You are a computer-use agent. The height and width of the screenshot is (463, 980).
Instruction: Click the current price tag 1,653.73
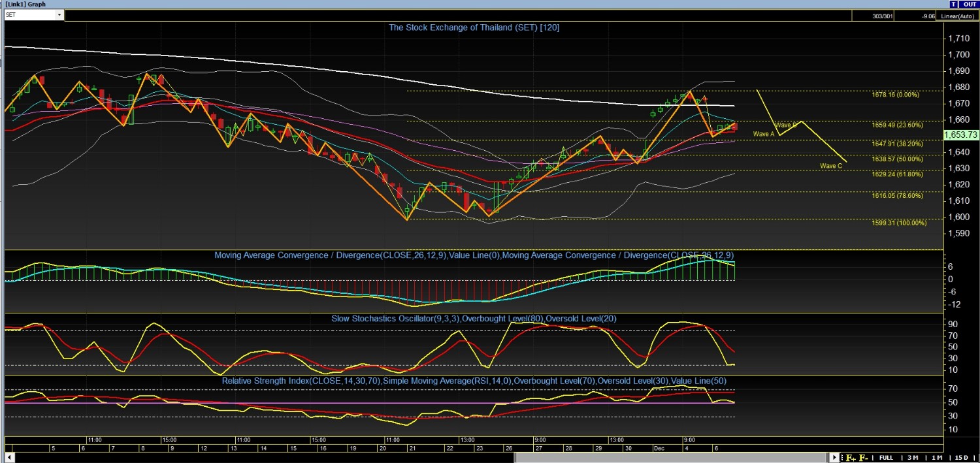[960, 135]
